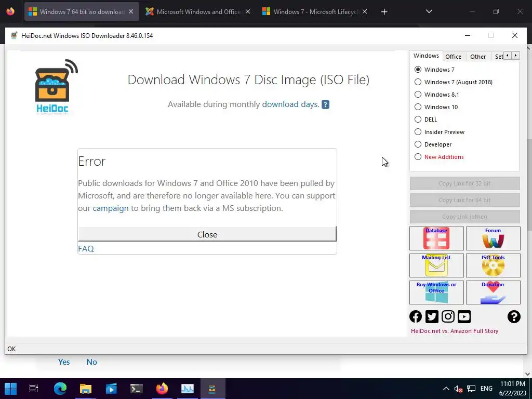Image resolution: width=532 pixels, height=399 pixels.
Task: Open the Forum icon button
Action: 493,238
